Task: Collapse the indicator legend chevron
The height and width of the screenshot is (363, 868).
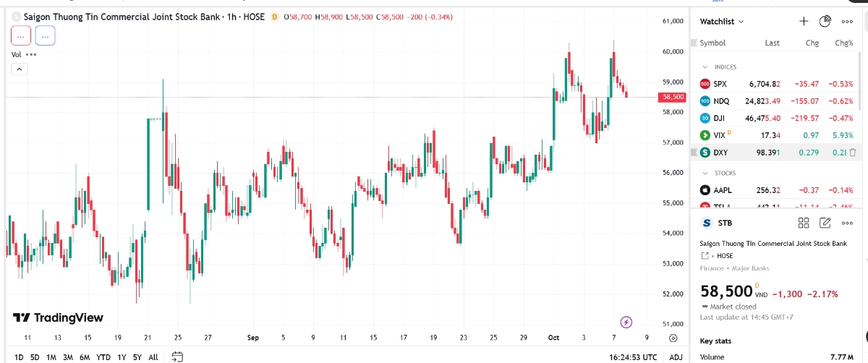Action: (x=19, y=69)
